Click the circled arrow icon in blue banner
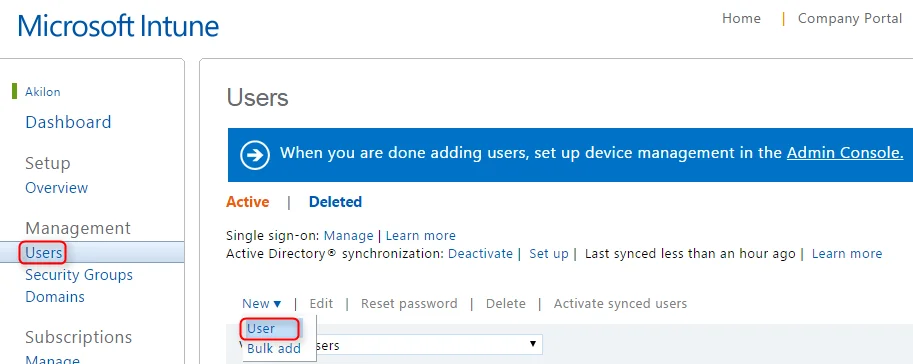Viewport: 913px width, 364px height. tap(255, 156)
